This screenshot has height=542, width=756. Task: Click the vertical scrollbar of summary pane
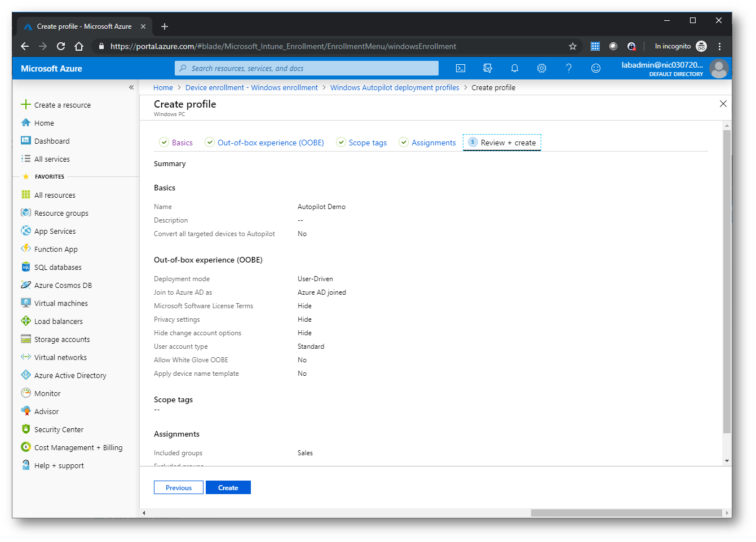[727, 282]
